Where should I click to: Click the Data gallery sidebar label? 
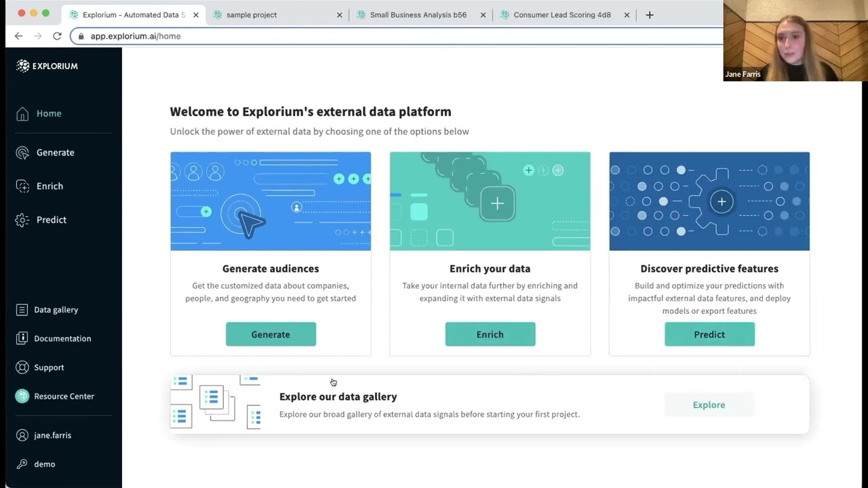click(x=56, y=310)
